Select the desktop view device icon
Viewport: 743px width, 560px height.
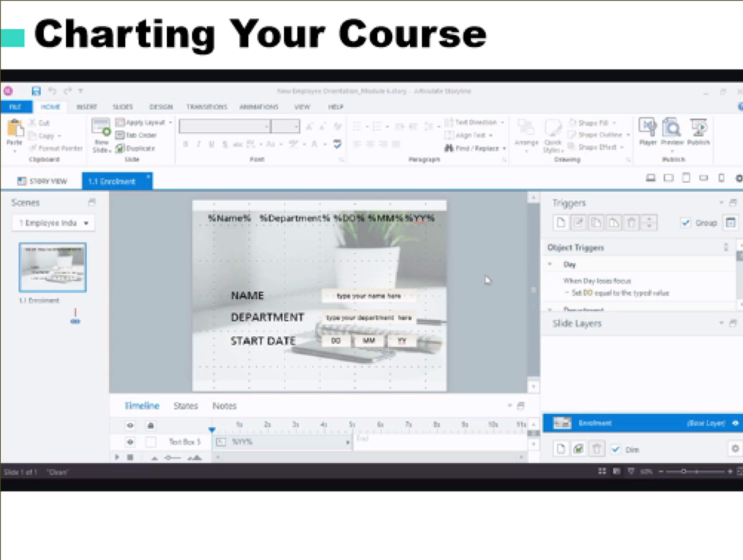tap(651, 178)
